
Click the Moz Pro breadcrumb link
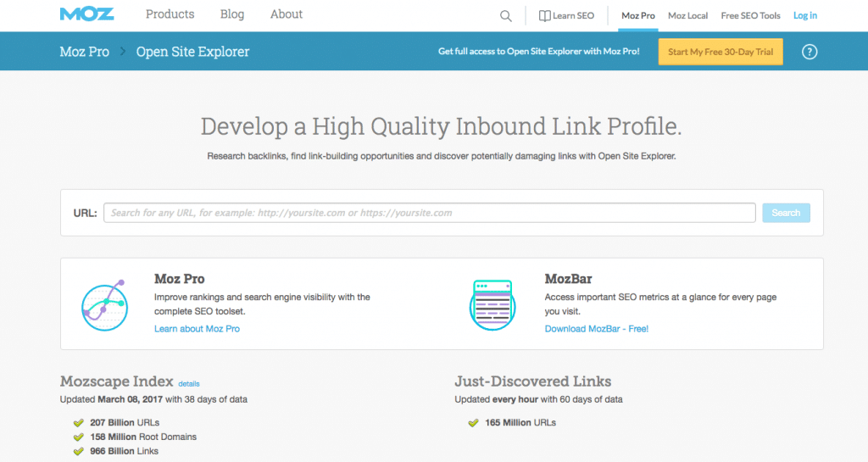[84, 52]
